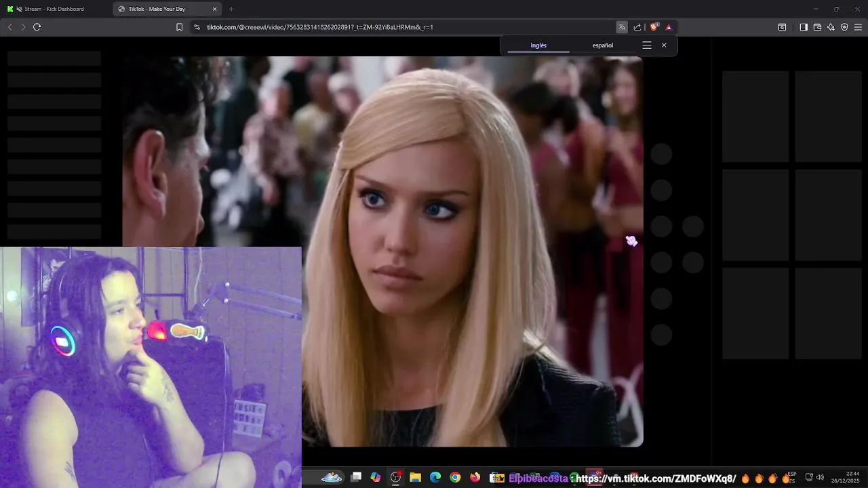Open the translate page icon

coord(622,27)
